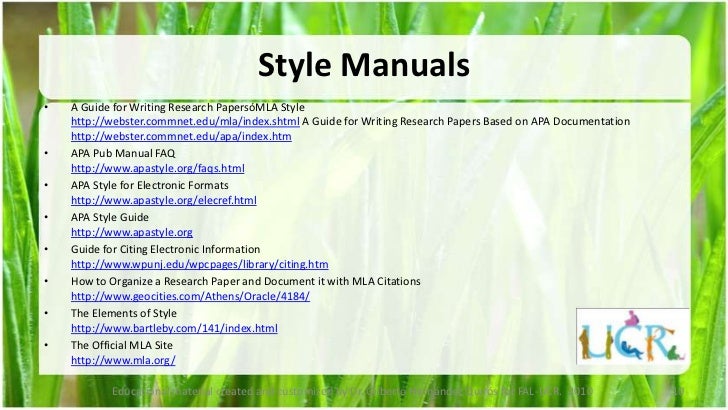Viewport: 728px width, 410px height.
Task: Click the first bullet's MLA Style guide line
Action: tap(188, 107)
